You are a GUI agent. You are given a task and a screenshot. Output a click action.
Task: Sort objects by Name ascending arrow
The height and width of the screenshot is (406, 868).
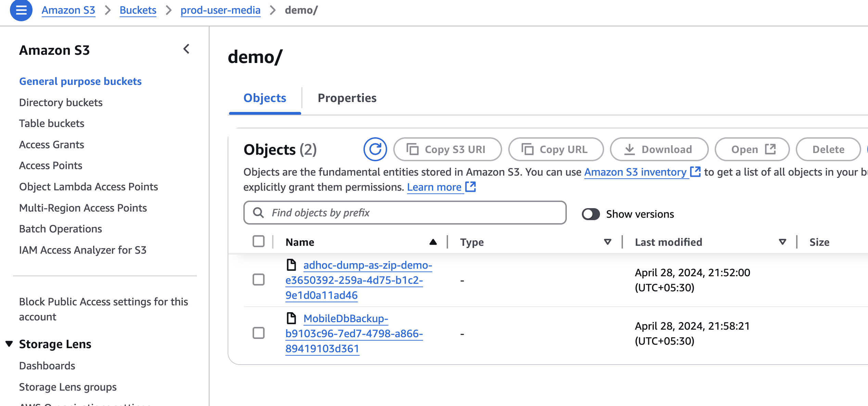[433, 242]
